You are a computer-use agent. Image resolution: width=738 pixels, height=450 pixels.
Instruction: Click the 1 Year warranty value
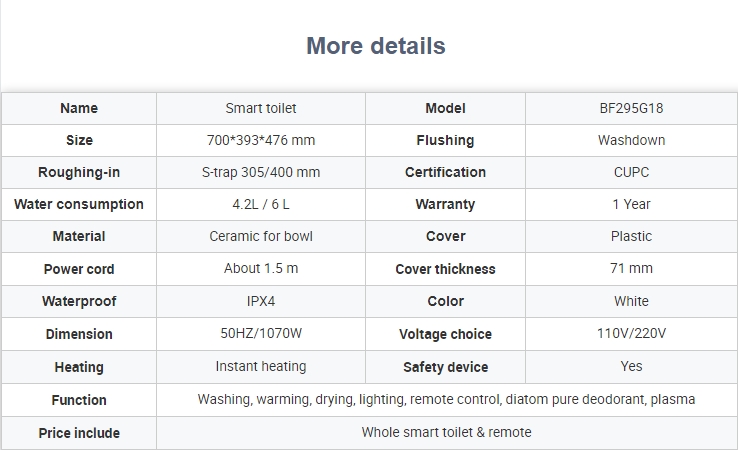pos(631,204)
